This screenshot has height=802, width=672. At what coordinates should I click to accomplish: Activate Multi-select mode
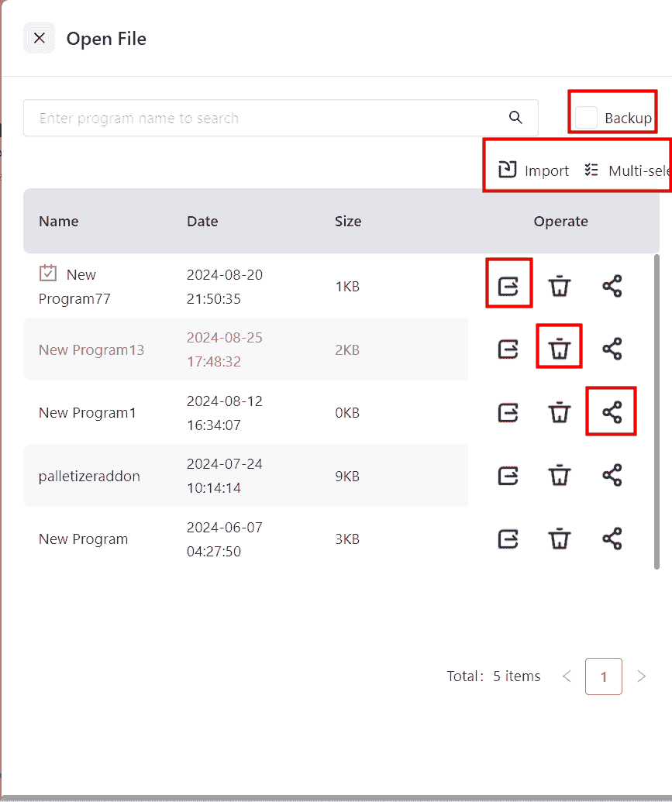point(626,170)
